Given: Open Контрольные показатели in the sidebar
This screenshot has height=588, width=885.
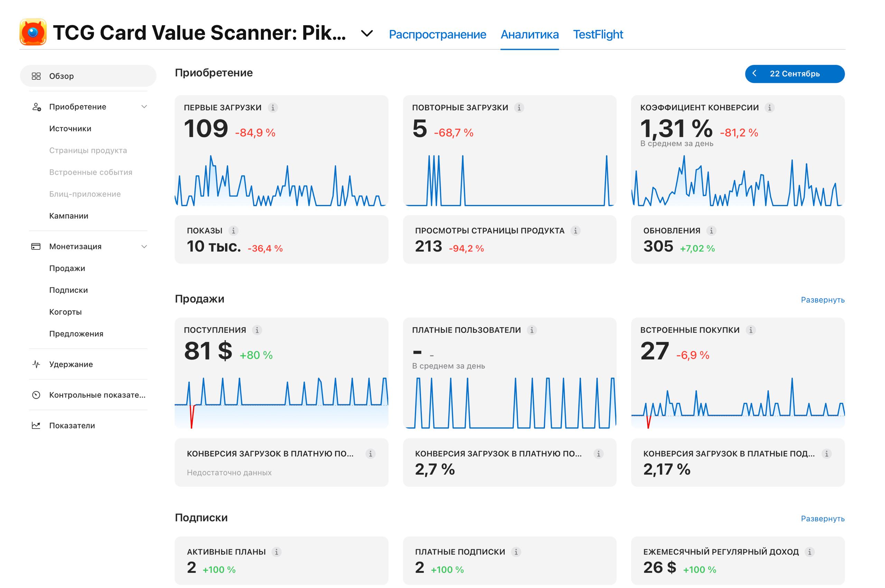Looking at the screenshot, I should point(97,395).
